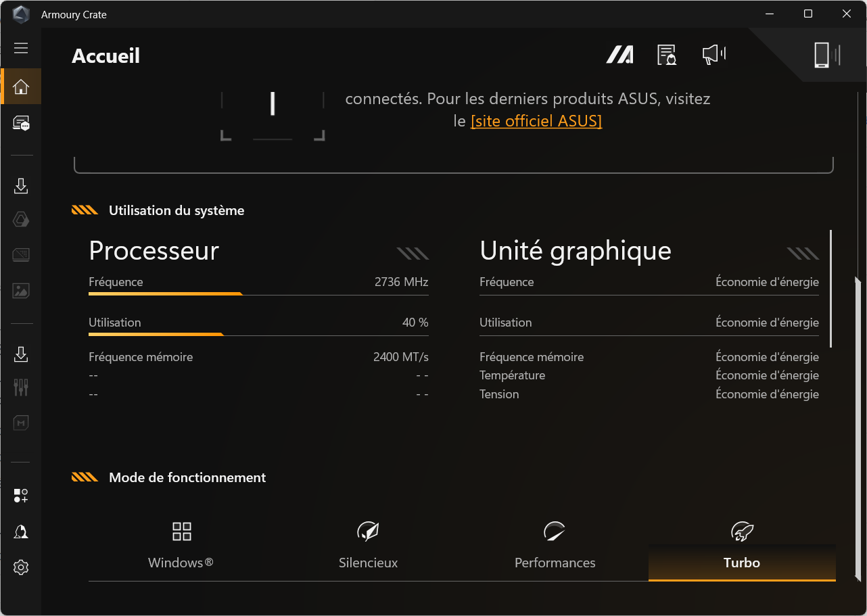The height and width of the screenshot is (616, 867).
Task: Open the wallpaper picture icon in sidebar
Action: point(21,291)
